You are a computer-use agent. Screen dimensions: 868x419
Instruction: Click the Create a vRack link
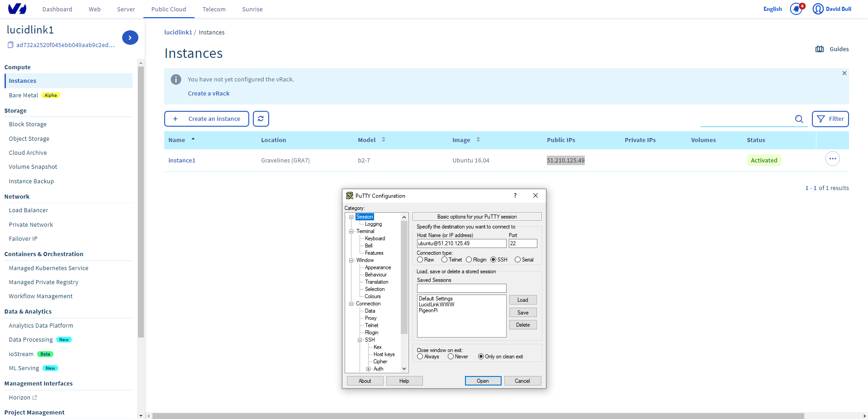point(209,93)
